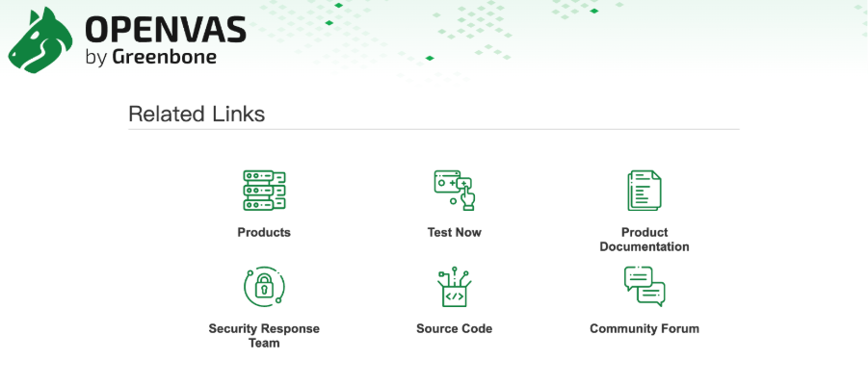868x385 pixels.
Task: Click the Security Response Team padlock icon
Action: click(x=264, y=287)
